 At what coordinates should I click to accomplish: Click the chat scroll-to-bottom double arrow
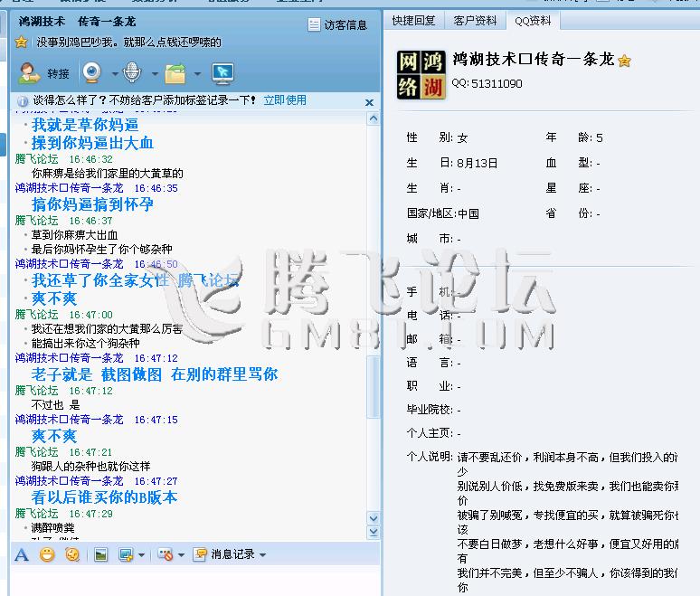[x=374, y=532]
